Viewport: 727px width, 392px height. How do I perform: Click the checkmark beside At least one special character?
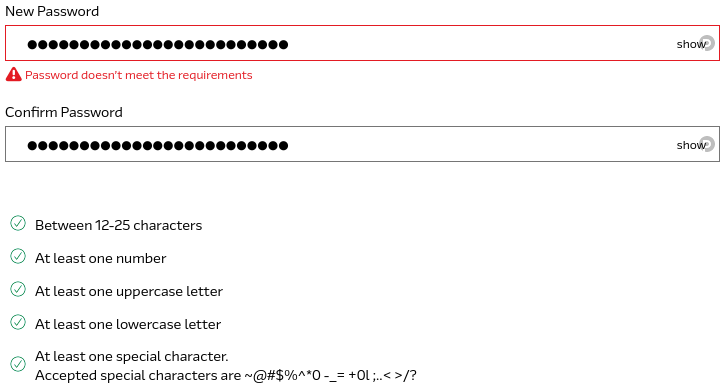click(18, 364)
